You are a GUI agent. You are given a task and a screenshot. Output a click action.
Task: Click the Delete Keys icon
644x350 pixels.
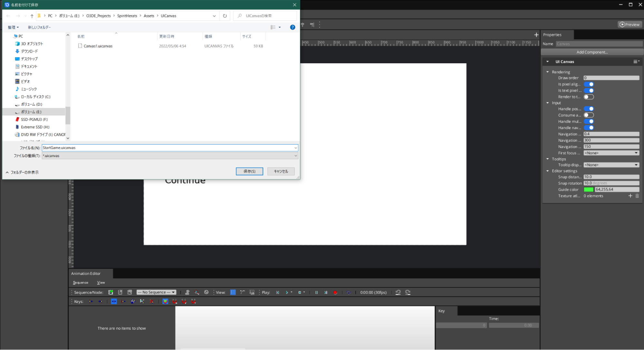(x=151, y=301)
